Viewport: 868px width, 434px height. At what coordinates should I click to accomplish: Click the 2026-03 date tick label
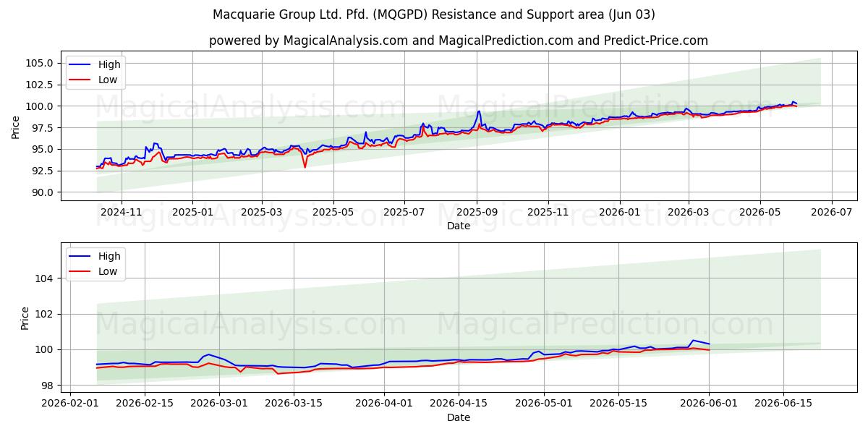[689, 211]
